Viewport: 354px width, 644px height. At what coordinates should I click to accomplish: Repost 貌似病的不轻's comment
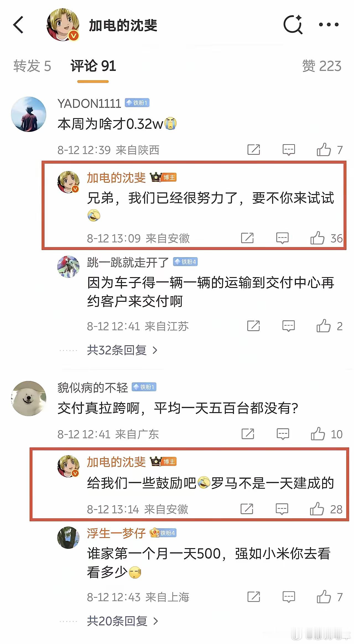pyautogui.click(x=248, y=434)
